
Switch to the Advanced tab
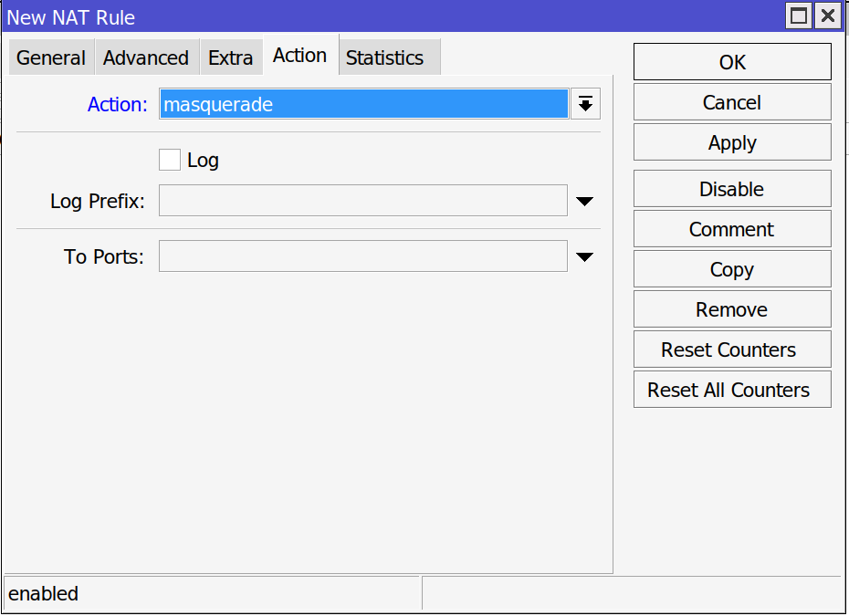pos(146,57)
